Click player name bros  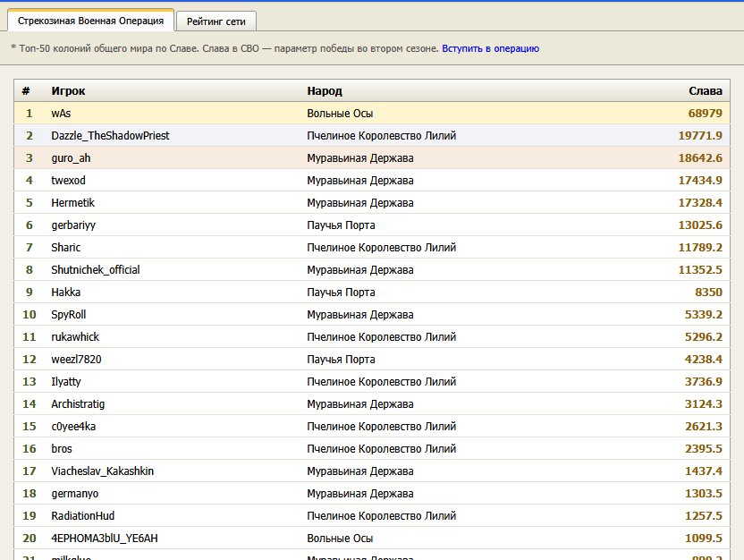click(x=62, y=448)
